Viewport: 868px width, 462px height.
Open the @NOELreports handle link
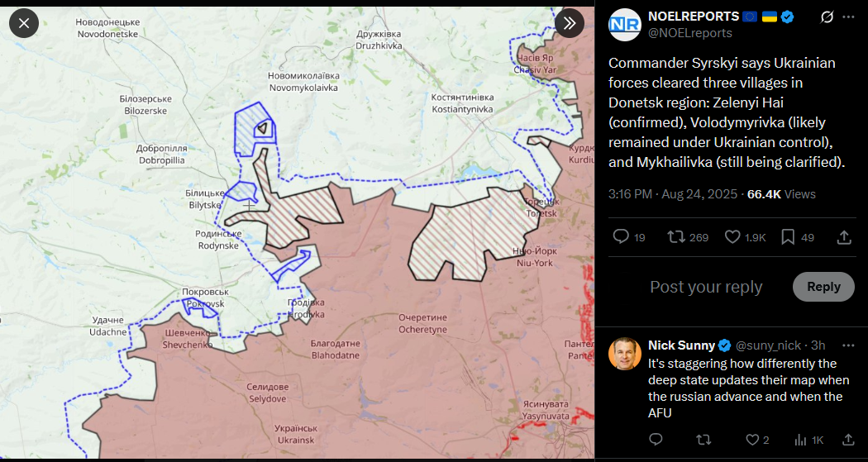point(689,33)
